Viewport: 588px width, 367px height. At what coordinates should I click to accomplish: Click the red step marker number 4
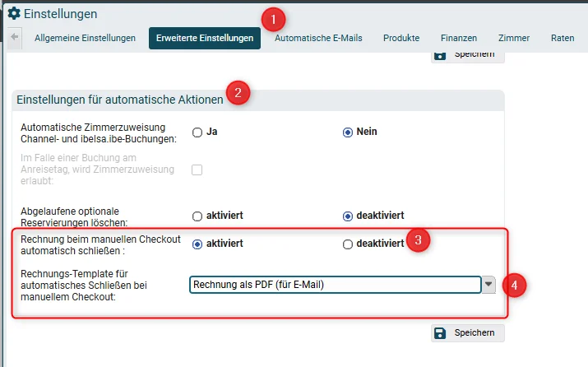pos(514,286)
